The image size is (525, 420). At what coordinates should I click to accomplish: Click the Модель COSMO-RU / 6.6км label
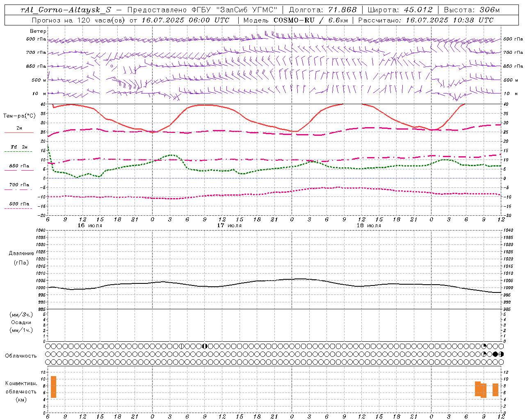pyautogui.click(x=295, y=20)
